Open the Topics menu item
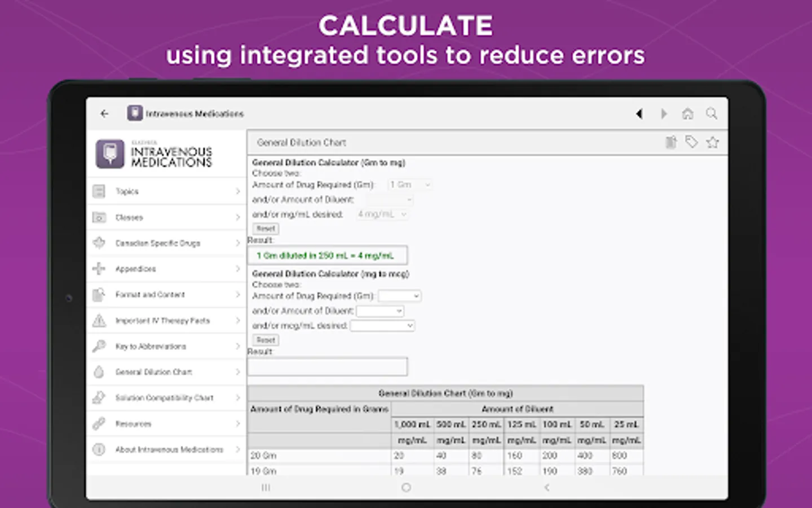 coord(166,191)
